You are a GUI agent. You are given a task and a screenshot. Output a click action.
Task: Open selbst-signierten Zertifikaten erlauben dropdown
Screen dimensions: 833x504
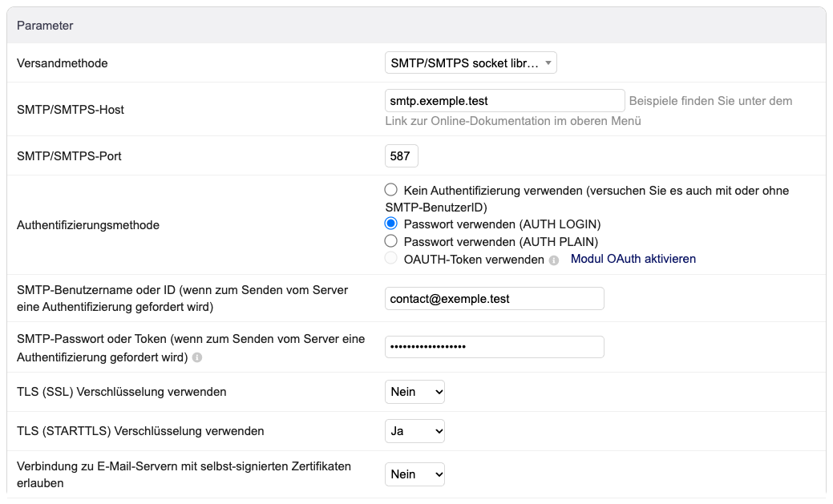(415, 474)
